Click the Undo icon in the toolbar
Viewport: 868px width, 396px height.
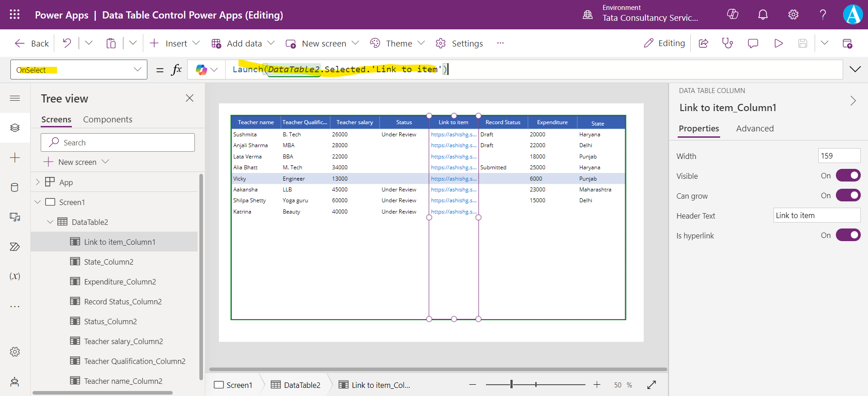point(67,43)
